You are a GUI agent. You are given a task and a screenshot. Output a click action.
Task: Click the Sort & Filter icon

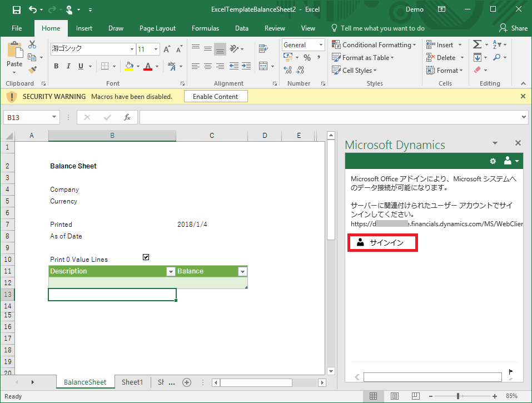click(x=497, y=44)
